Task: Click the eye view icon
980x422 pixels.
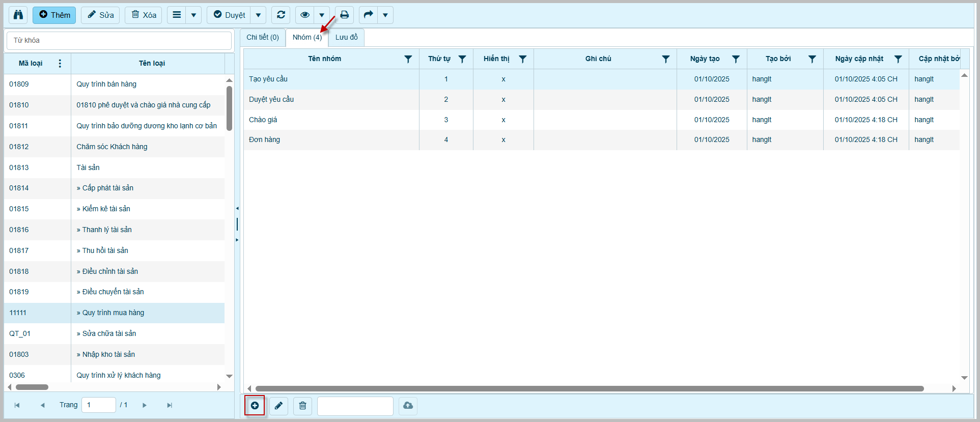Action: pos(305,15)
